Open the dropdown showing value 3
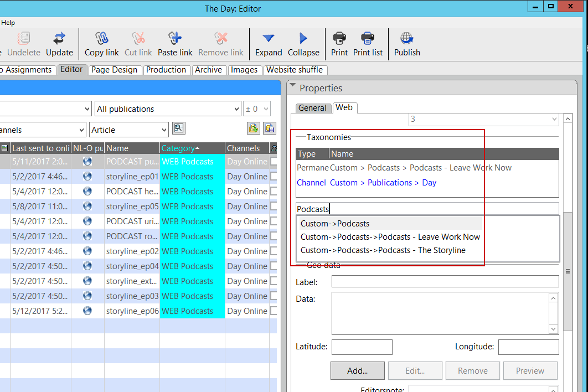 point(484,119)
